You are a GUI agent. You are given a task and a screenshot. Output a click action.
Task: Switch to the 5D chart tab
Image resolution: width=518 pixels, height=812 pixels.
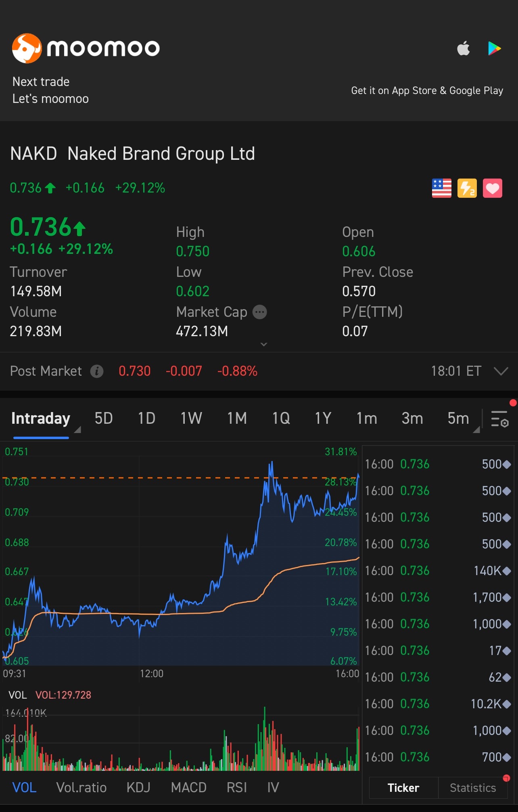(x=104, y=419)
